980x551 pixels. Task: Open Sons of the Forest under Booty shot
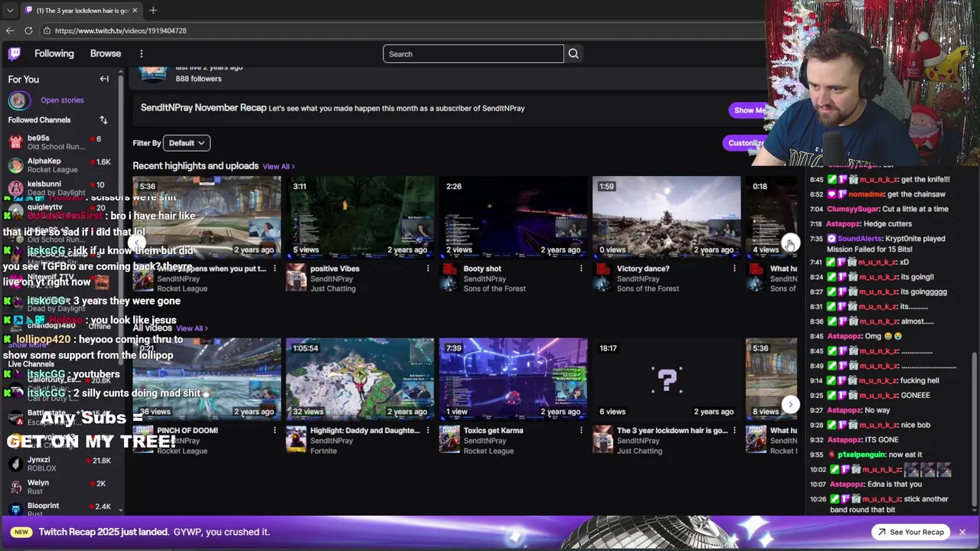(495, 289)
